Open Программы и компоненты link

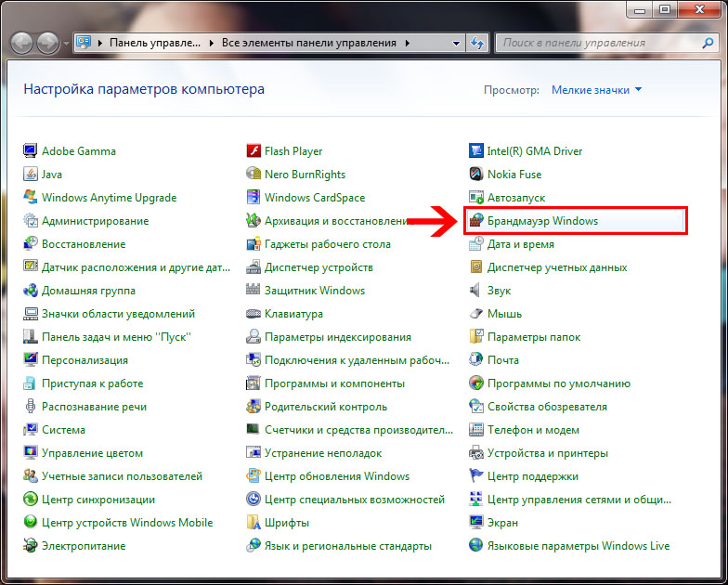coord(334,383)
